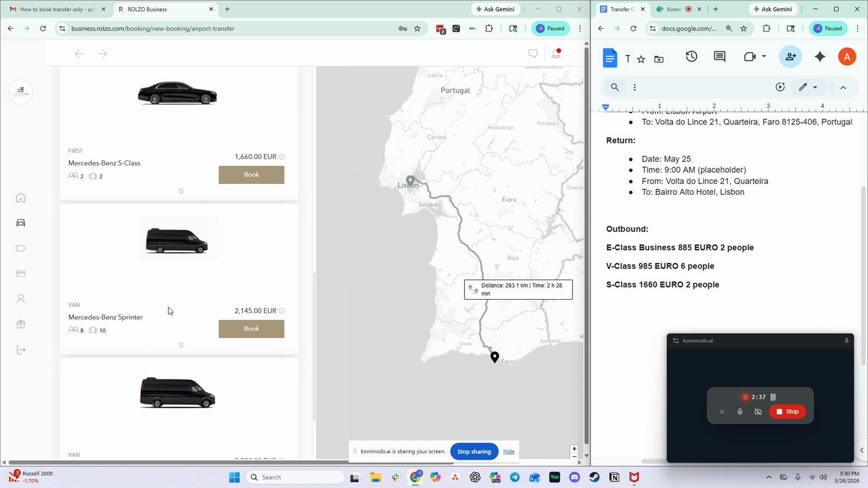Screen dimensions: 868x488
Task: Move the document with the folder icon
Action: [x=659, y=59]
